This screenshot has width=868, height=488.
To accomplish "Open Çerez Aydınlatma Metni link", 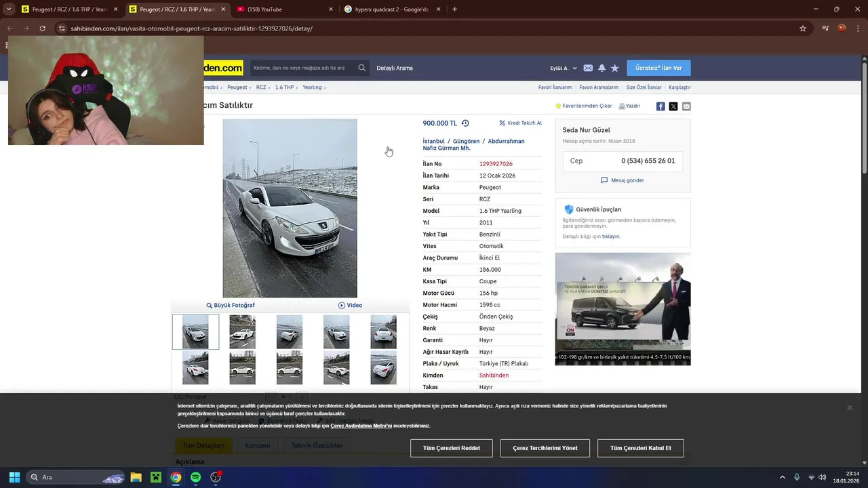I will [x=361, y=426].
